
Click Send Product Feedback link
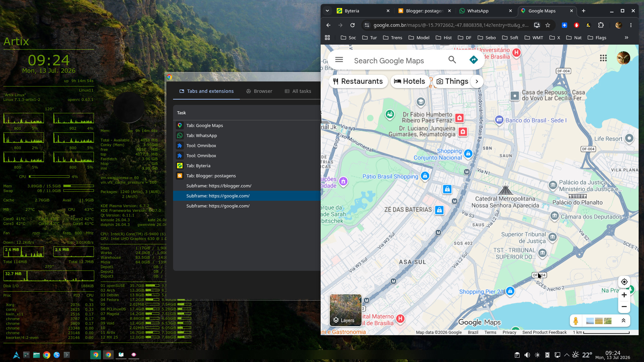pos(544,333)
